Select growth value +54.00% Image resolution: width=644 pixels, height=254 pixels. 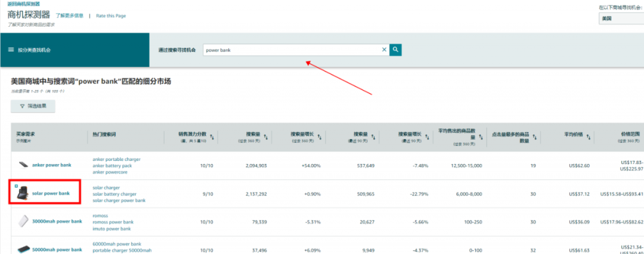point(312,166)
